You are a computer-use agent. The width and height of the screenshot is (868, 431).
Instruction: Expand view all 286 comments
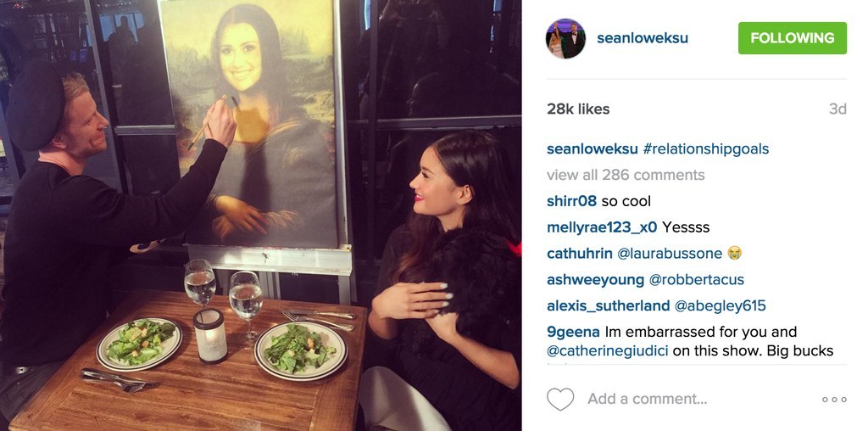(x=626, y=175)
